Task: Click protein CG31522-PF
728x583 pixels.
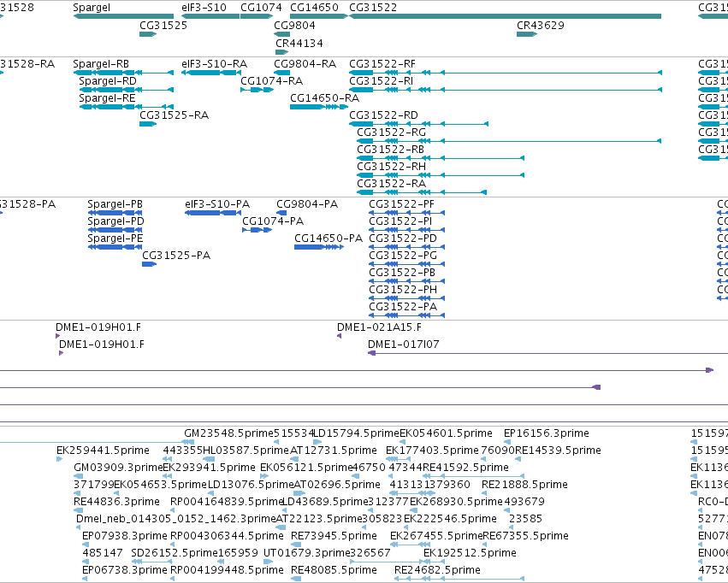Action: click(x=401, y=204)
